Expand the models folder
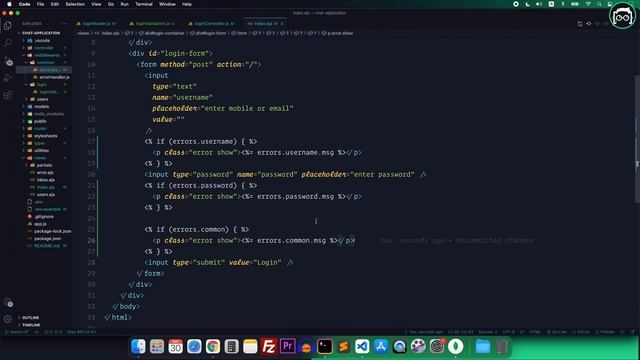This screenshot has height=360, width=640. [41, 107]
